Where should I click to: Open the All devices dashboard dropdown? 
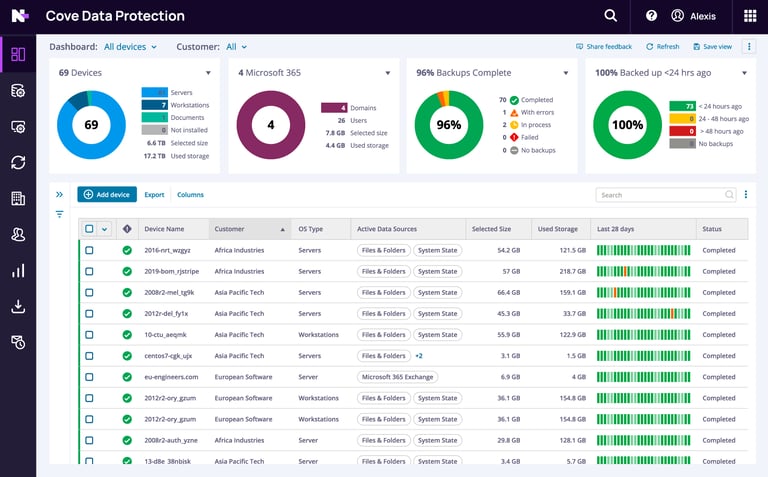[x=130, y=47]
